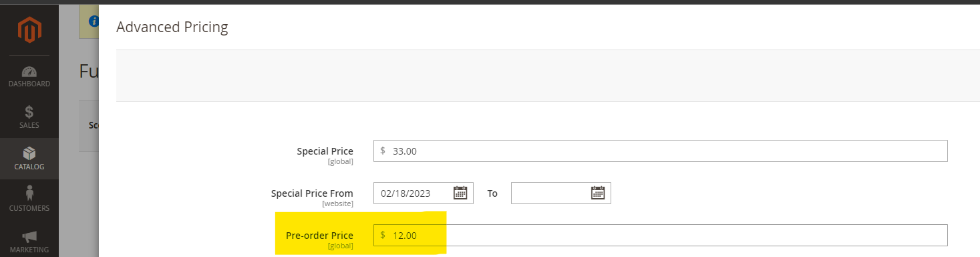Focus the Special Price field showing 33.00
This screenshot has width=980, height=257.
(661, 151)
